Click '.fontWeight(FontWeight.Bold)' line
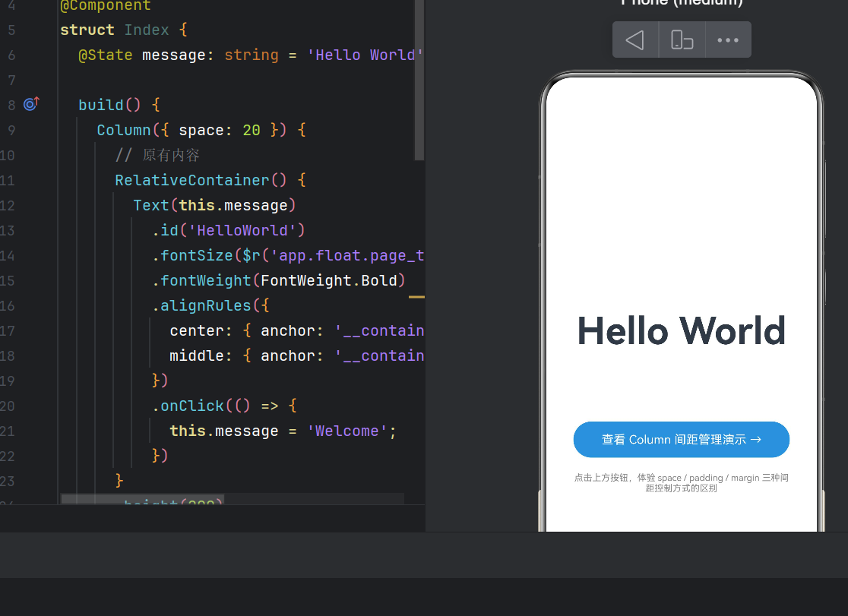 [x=279, y=281]
